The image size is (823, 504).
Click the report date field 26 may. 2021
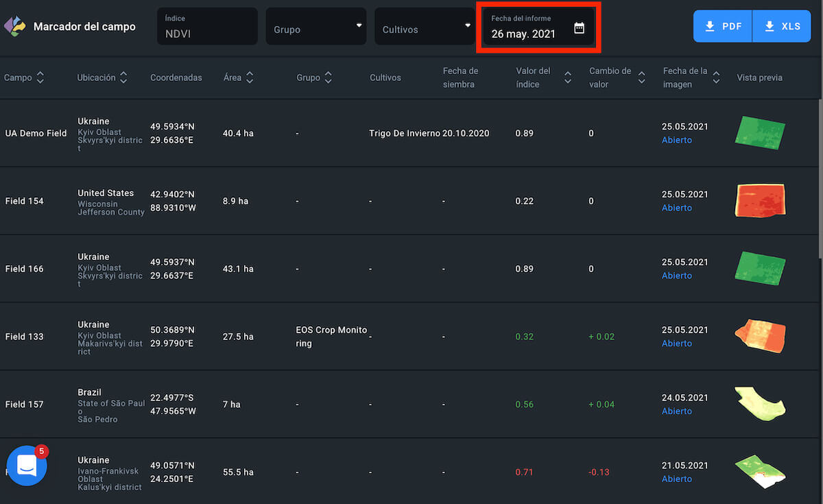point(524,33)
